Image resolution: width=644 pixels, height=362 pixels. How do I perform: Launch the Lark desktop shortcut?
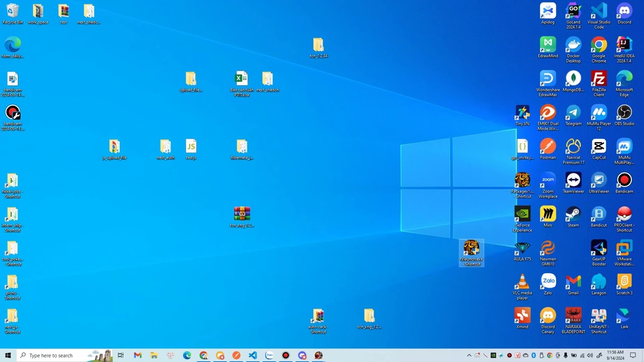click(x=624, y=318)
